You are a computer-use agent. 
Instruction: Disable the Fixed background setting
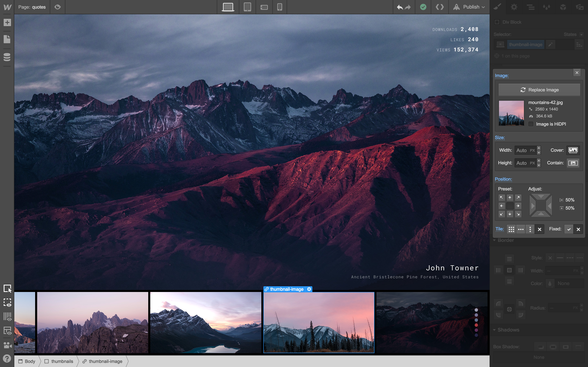[578, 229]
